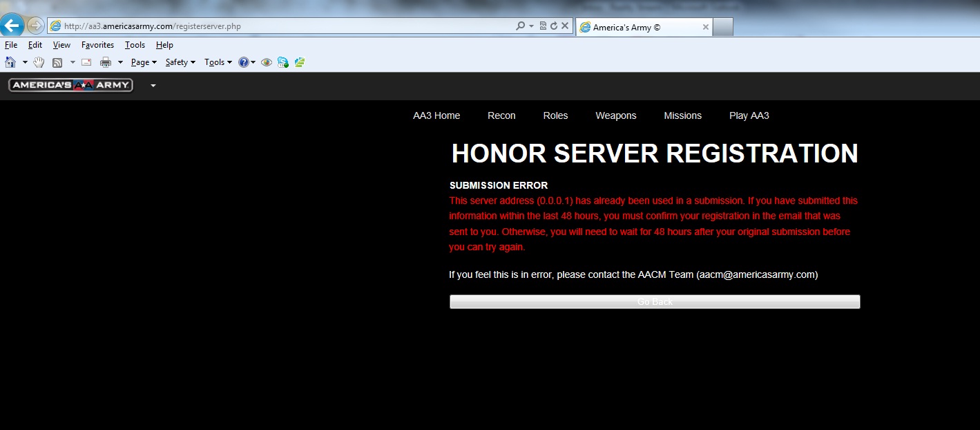This screenshot has width=980, height=430.
Task: Open the Favorites menu
Action: pos(97,45)
